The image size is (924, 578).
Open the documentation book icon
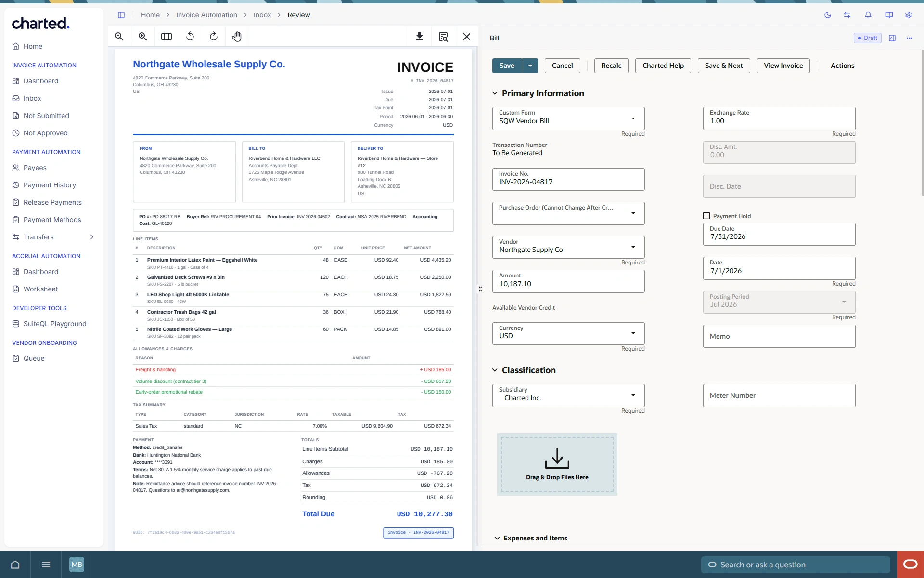(889, 15)
